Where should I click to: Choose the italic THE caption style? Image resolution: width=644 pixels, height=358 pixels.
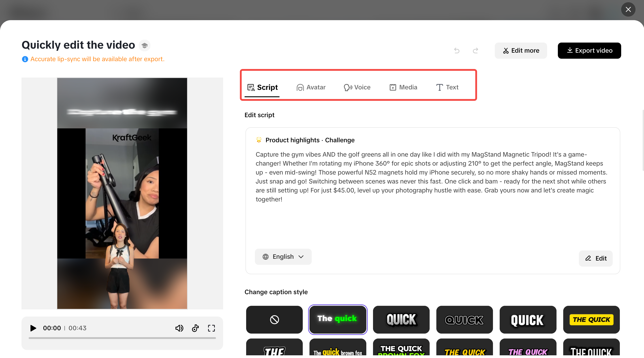274,347
